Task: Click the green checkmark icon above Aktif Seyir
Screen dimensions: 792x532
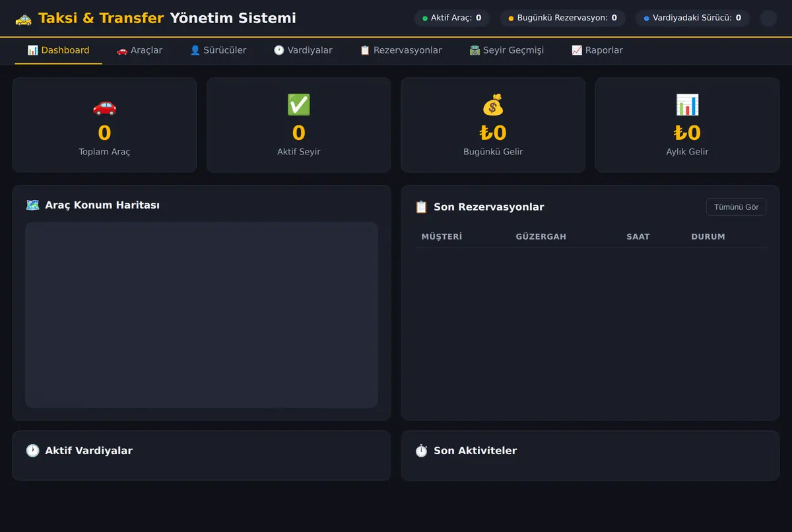Action: click(298, 104)
